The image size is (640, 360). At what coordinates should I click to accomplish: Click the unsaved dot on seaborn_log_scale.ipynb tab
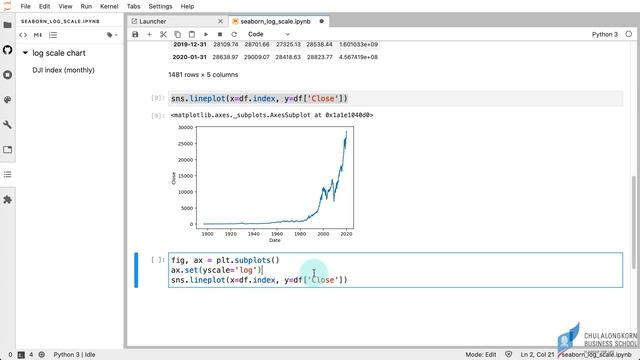click(322, 21)
